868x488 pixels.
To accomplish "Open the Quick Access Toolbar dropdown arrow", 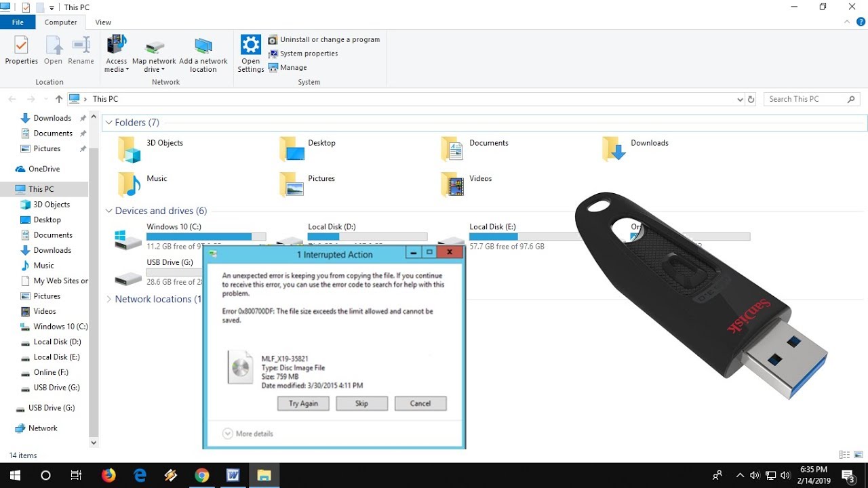I will [x=52, y=7].
